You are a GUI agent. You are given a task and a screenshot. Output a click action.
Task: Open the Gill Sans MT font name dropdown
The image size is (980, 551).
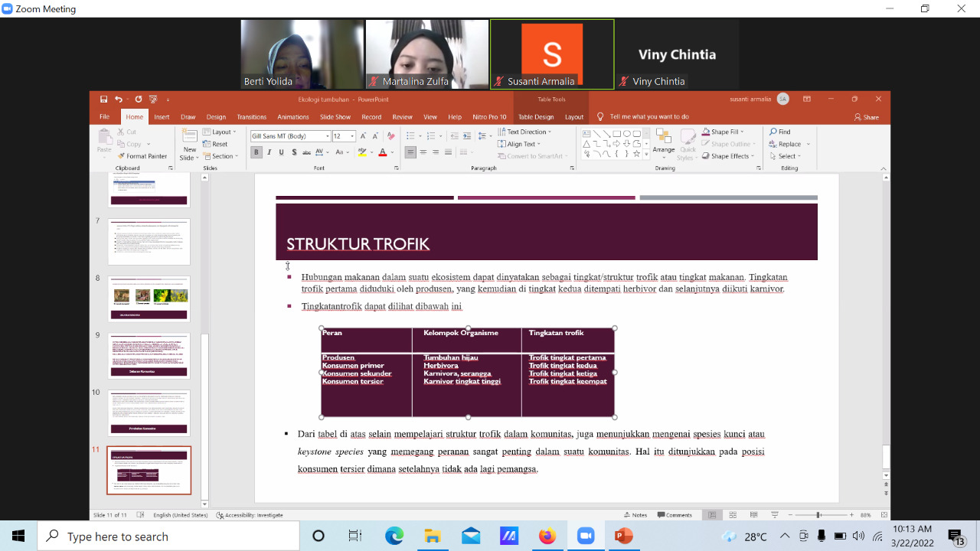328,136
